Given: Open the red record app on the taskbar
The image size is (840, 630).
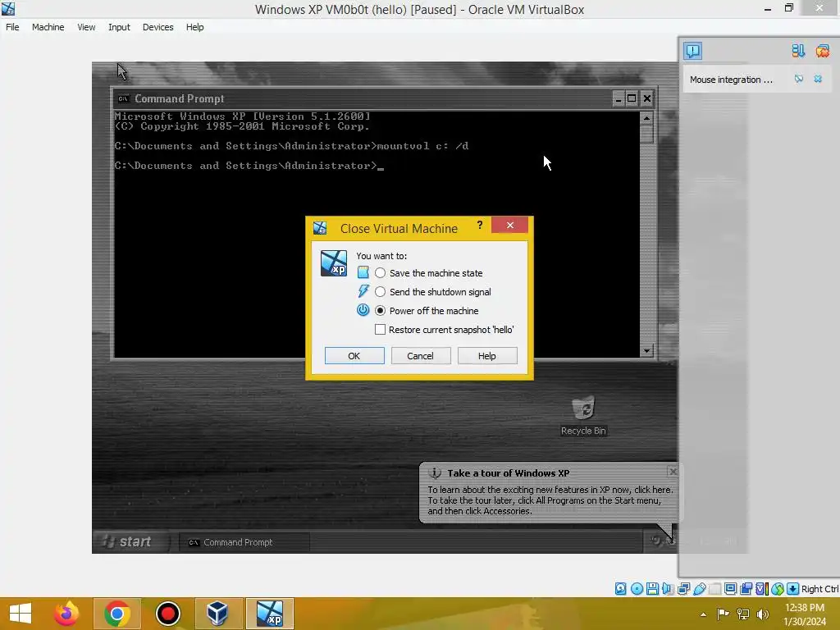Looking at the screenshot, I should pos(167,614).
